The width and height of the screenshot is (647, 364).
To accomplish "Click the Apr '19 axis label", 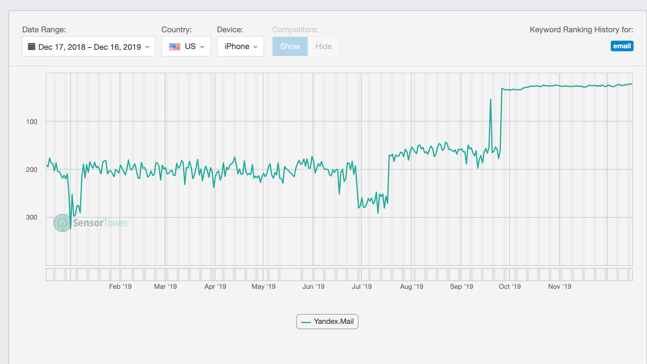I will pos(215,286).
